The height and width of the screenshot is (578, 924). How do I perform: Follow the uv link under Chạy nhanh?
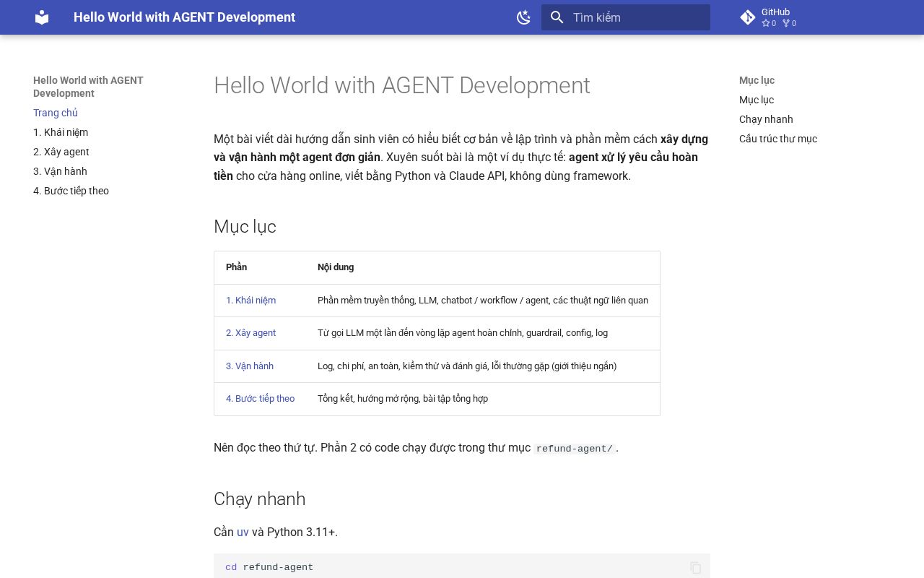point(243,532)
